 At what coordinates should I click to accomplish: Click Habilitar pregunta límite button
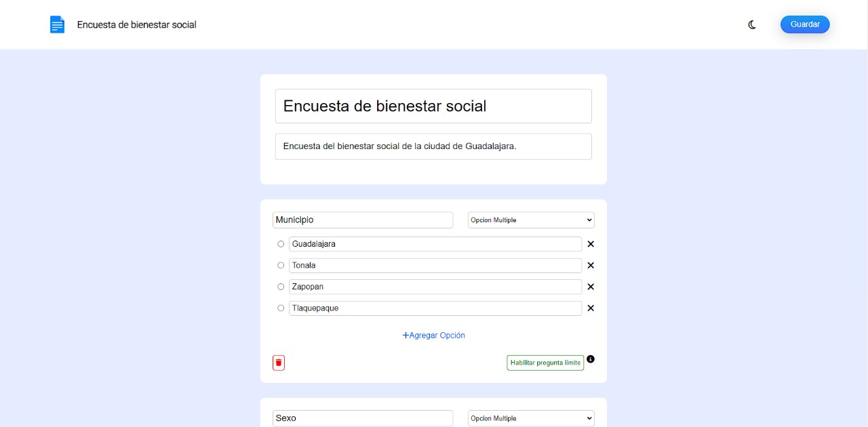click(x=545, y=363)
